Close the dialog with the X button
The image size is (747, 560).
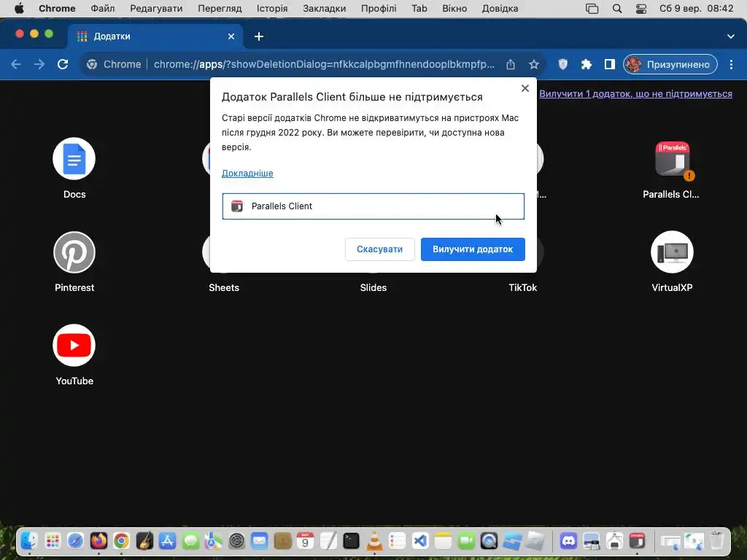525,88
